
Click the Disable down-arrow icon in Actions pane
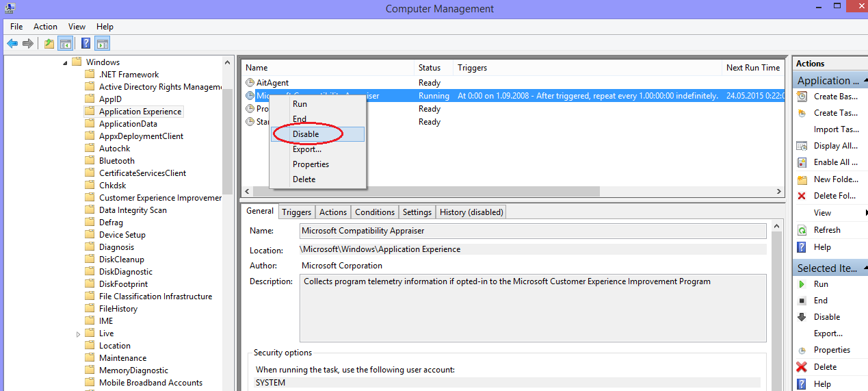coord(802,317)
